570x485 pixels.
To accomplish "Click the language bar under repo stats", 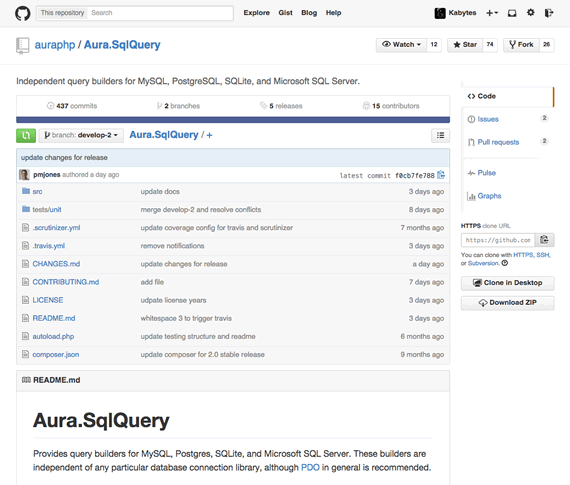I will tap(233, 120).
